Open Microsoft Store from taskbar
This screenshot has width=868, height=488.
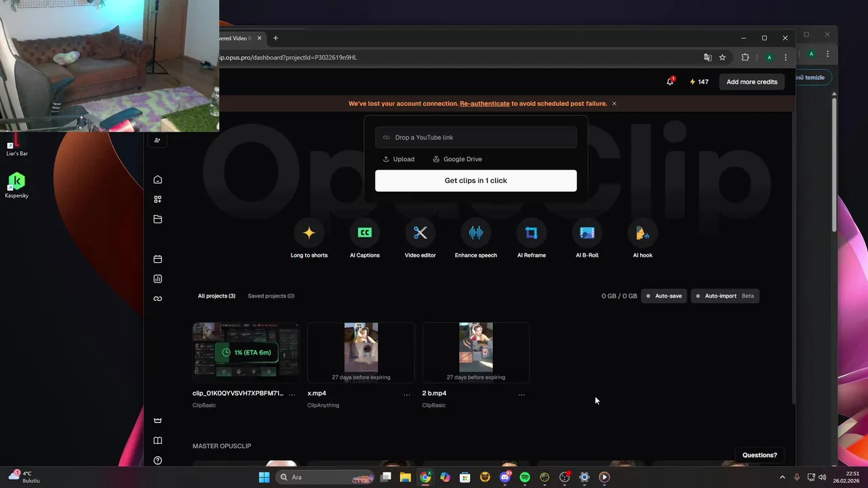click(x=465, y=477)
